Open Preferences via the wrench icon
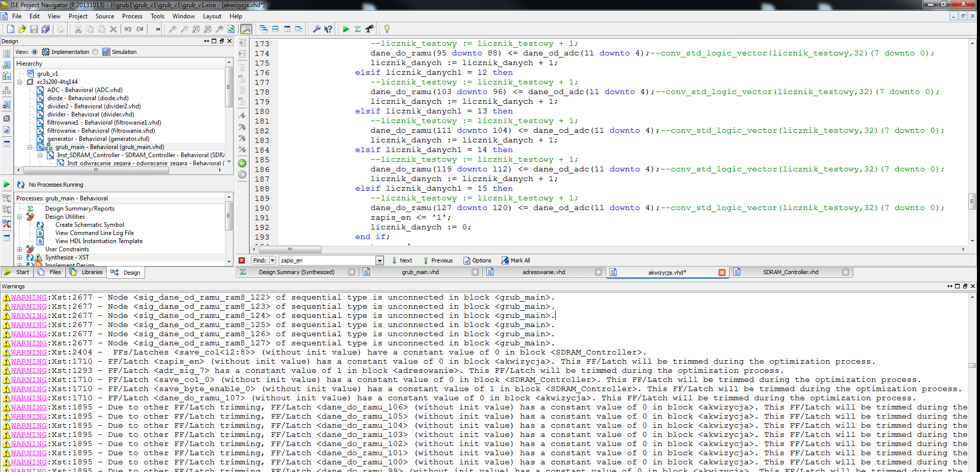Screen dimensions: 980x472 pos(316,29)
